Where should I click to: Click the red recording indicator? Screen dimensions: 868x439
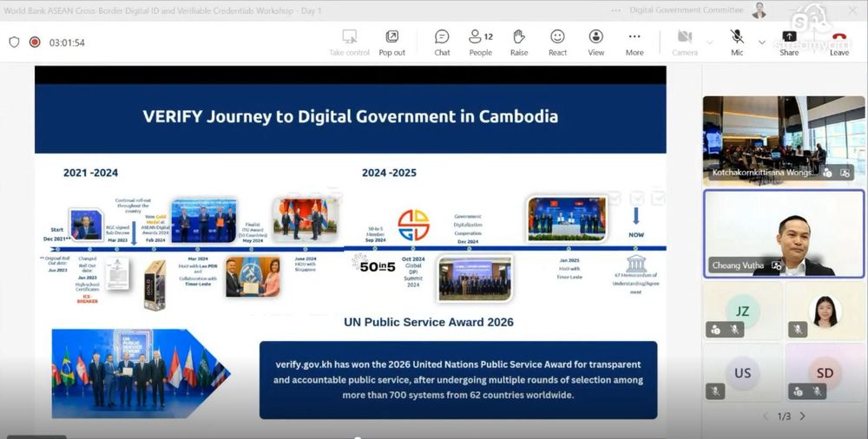[35, 42]
